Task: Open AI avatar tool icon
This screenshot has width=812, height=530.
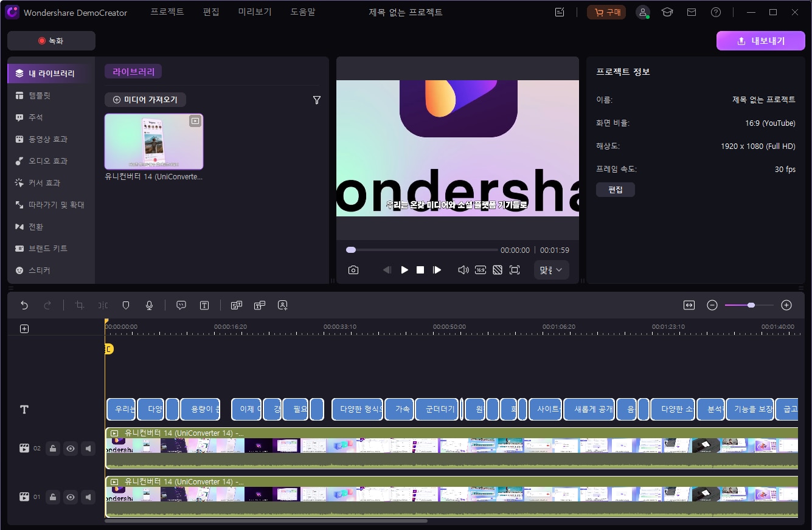Action: [x=282, y=306]
